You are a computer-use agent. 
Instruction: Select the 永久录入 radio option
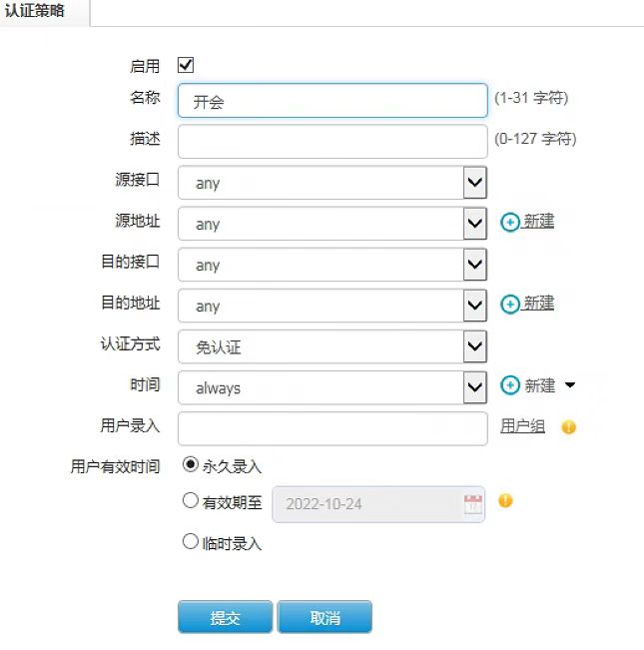click(x=190, y=464)
